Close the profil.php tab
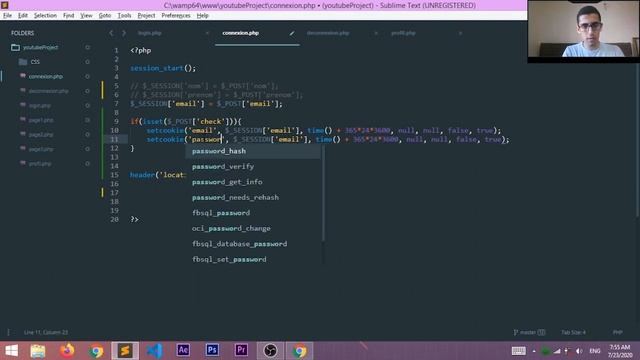The height and width of the screenshot is (360, 640). point(460,33)
